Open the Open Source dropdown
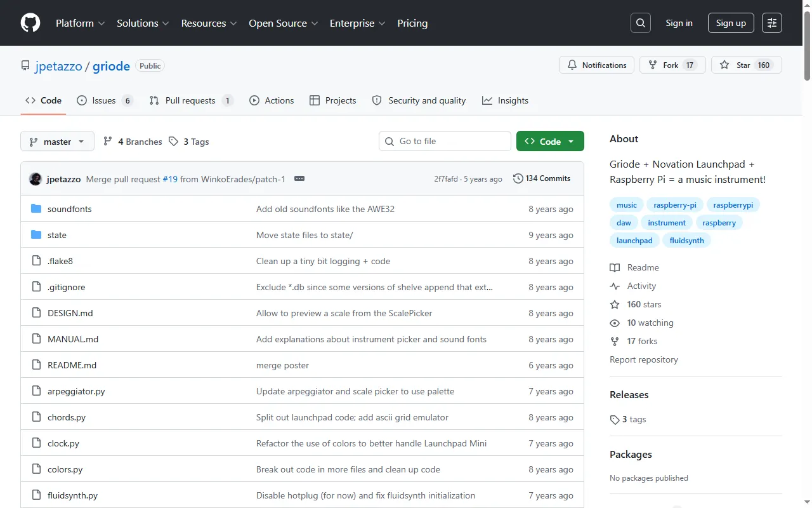The width and height of the screenshot is (812, 508). tap(283, 23)
